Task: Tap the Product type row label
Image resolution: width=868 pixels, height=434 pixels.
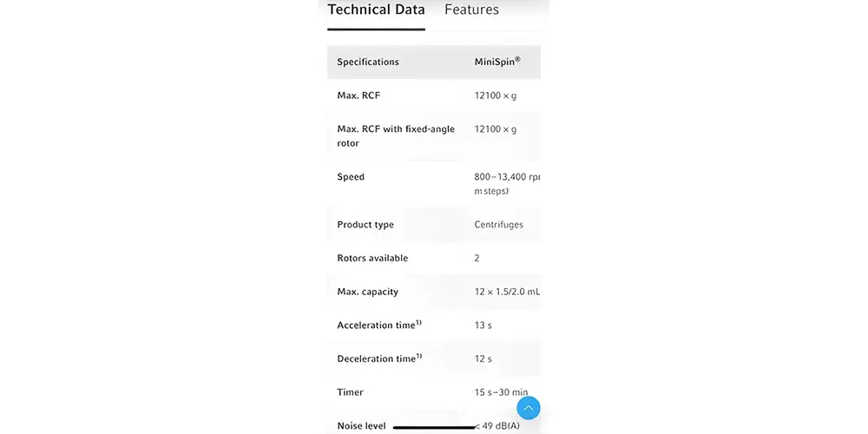Action: click(365, 225)
